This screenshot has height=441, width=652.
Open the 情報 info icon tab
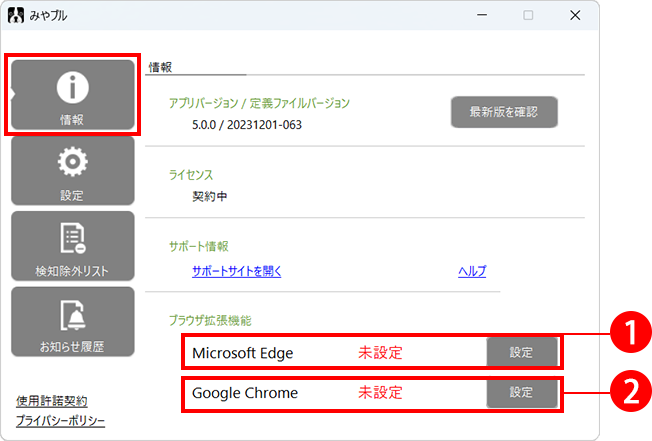coord(72,96)
